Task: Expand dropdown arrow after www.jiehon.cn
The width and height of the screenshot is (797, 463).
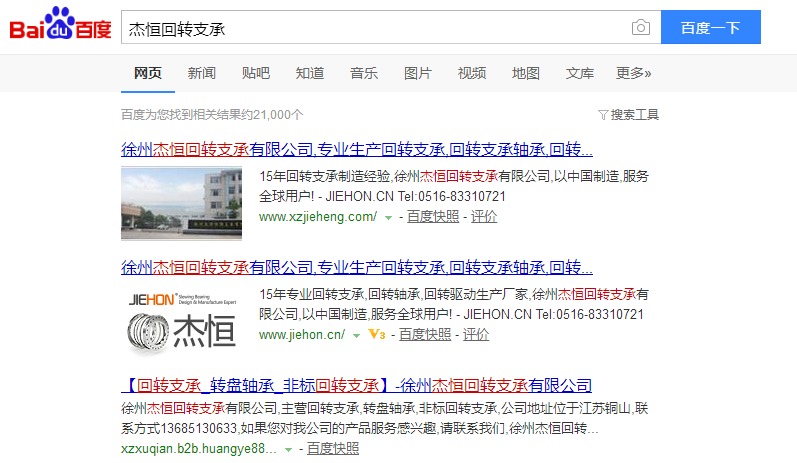Action: click(356, 335)
